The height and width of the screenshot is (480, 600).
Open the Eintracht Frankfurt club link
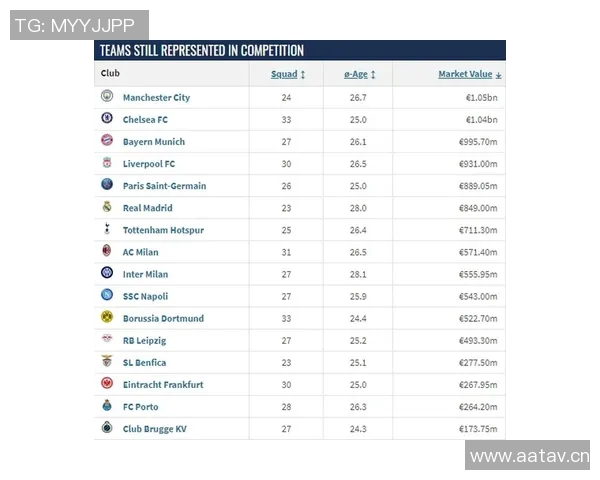[163, 384]
